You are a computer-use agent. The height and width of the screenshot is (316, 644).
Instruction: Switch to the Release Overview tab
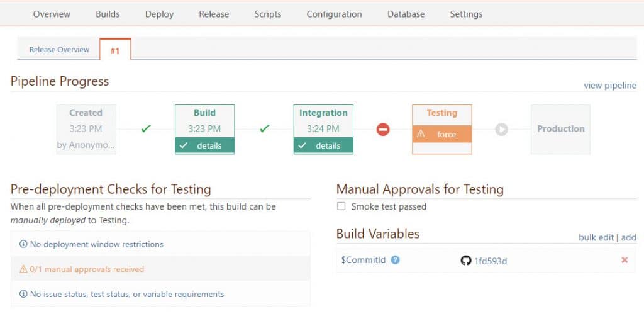(x=59, y=50)
